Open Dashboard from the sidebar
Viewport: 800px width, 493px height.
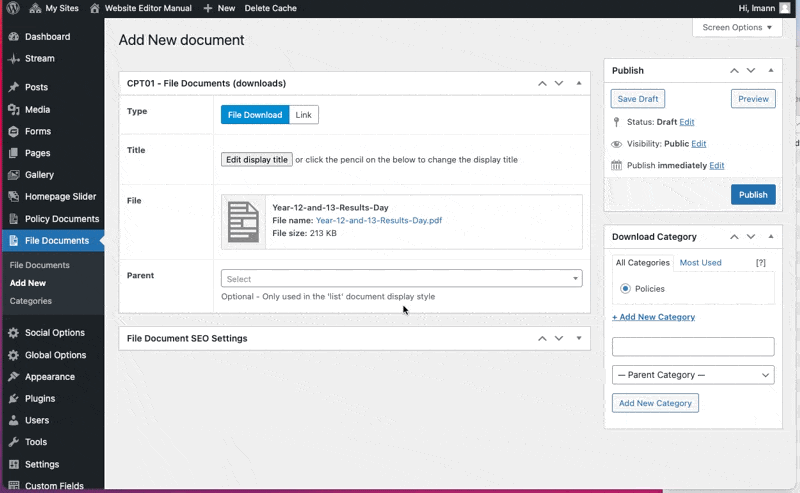[x=47, y=37]
